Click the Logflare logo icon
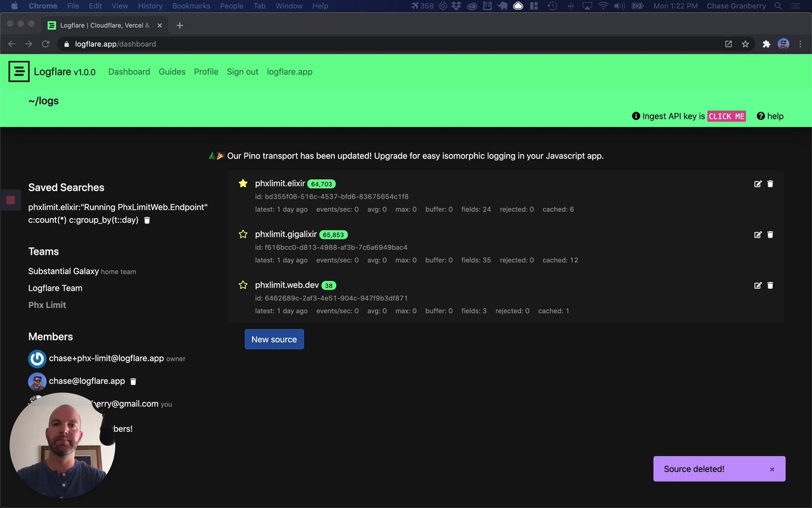This screenshot has width=812, height=508. [x=19, y=72]
